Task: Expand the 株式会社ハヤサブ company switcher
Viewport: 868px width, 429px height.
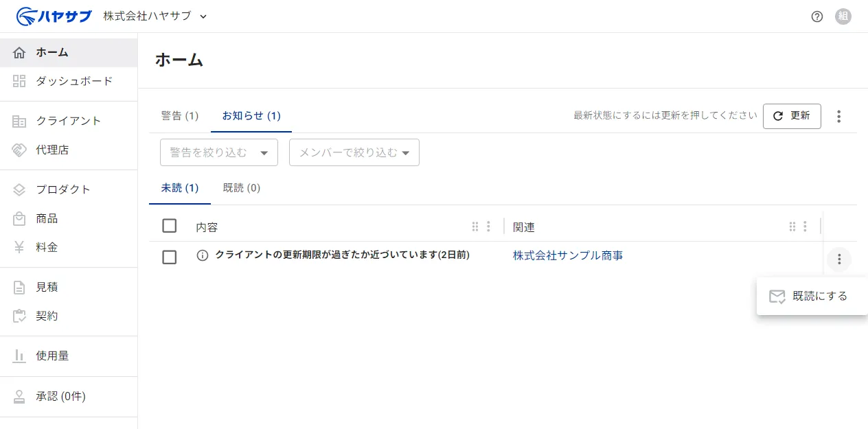Action: coord(155,16)
